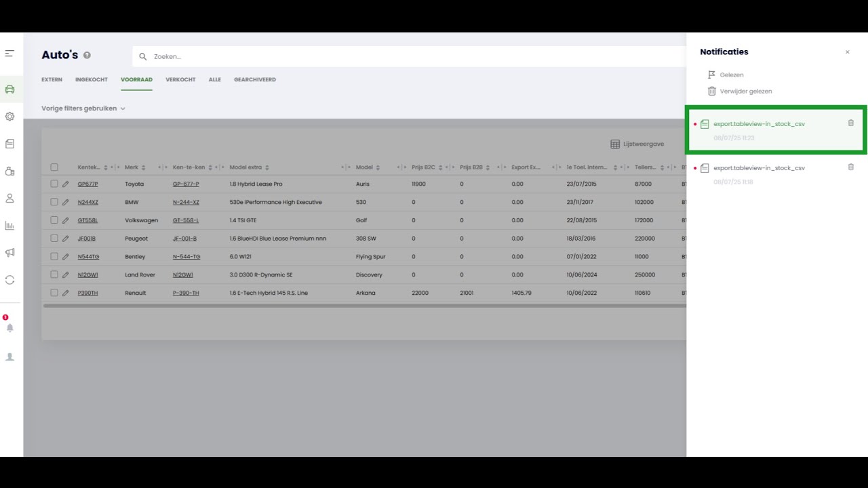Check the box for the BMW N244XZ row
This screenshot has width=868, height=488.
click(x=54, y=202)
